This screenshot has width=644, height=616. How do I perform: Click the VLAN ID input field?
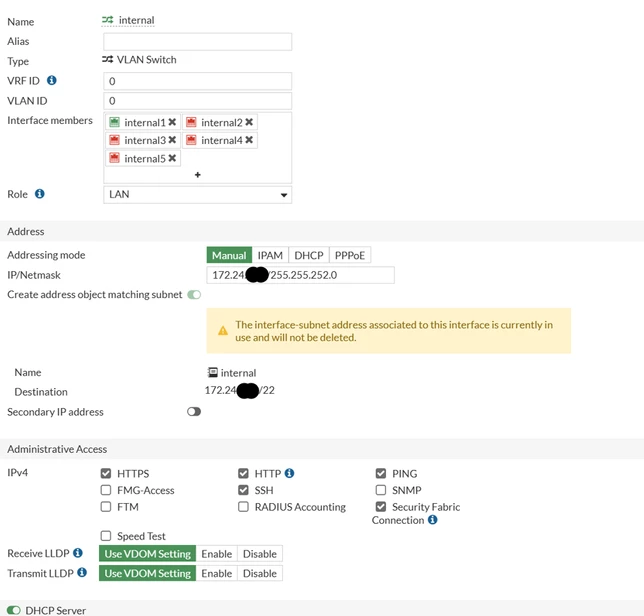tap(198, 101)
